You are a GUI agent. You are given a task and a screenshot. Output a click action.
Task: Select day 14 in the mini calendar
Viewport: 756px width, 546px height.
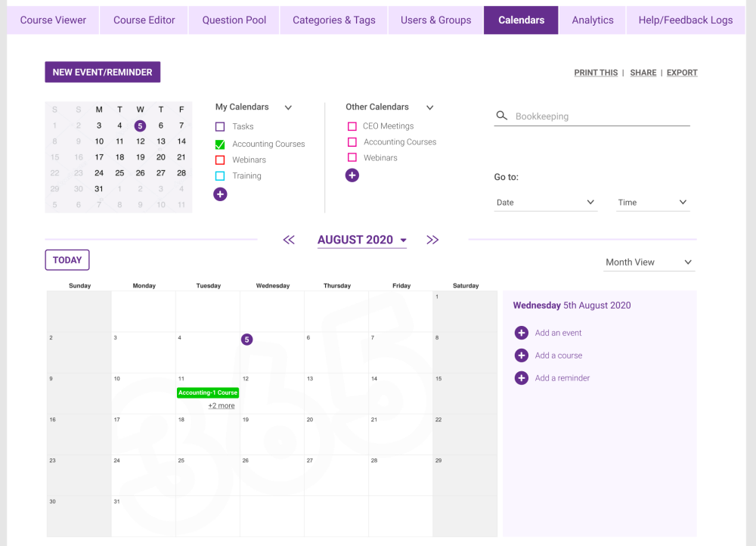(x=181, y=141)
